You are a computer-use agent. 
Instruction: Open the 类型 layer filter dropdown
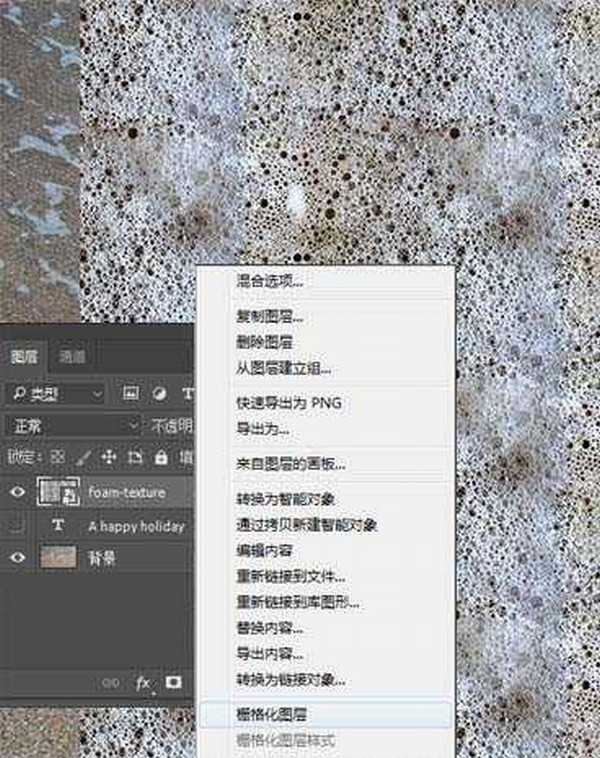coord(56,394)
